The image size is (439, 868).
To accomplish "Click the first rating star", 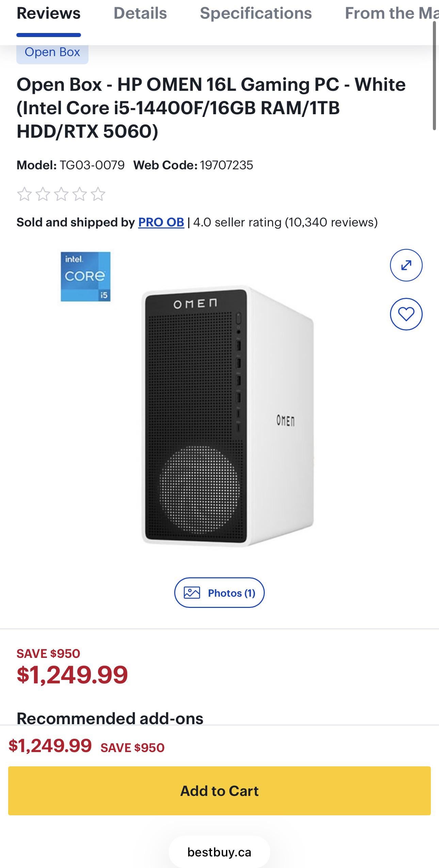I will 24,194.
